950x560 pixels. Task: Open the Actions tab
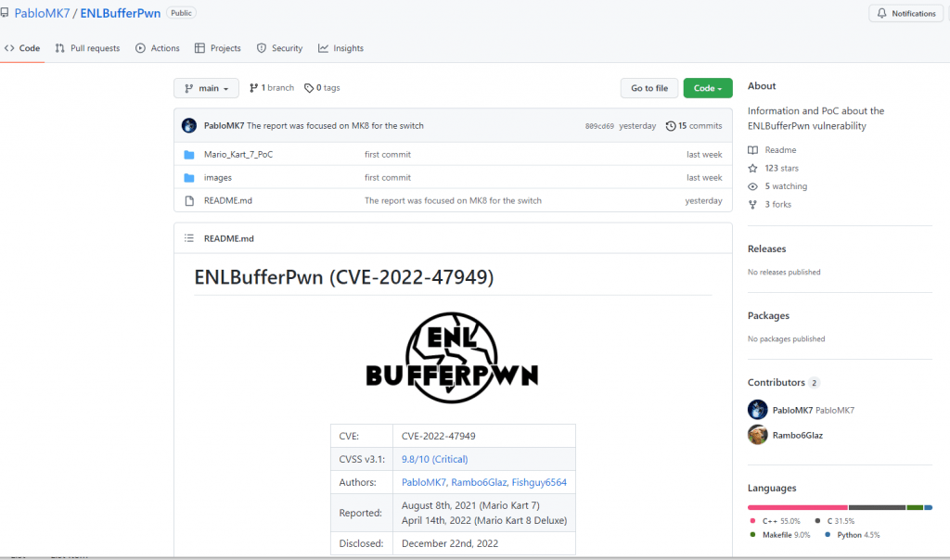[x=158, y=48]
